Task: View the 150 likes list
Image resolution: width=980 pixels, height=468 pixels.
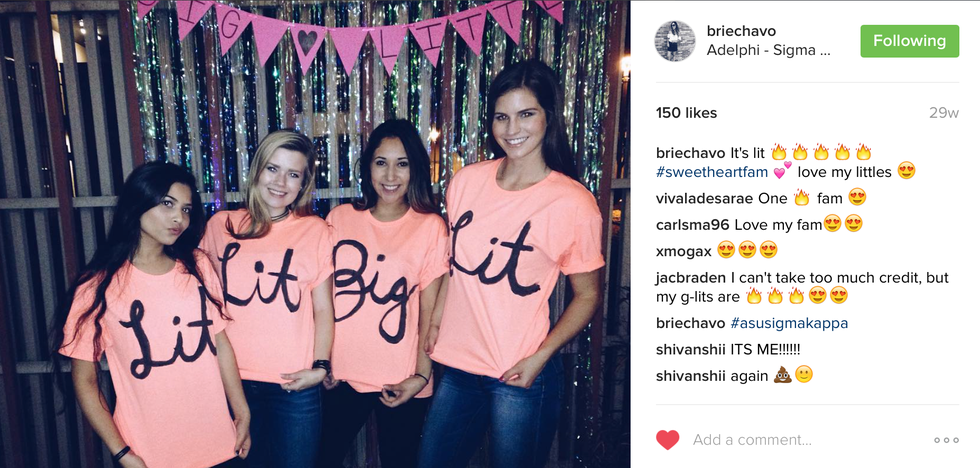Action: [x=686, y=113]
